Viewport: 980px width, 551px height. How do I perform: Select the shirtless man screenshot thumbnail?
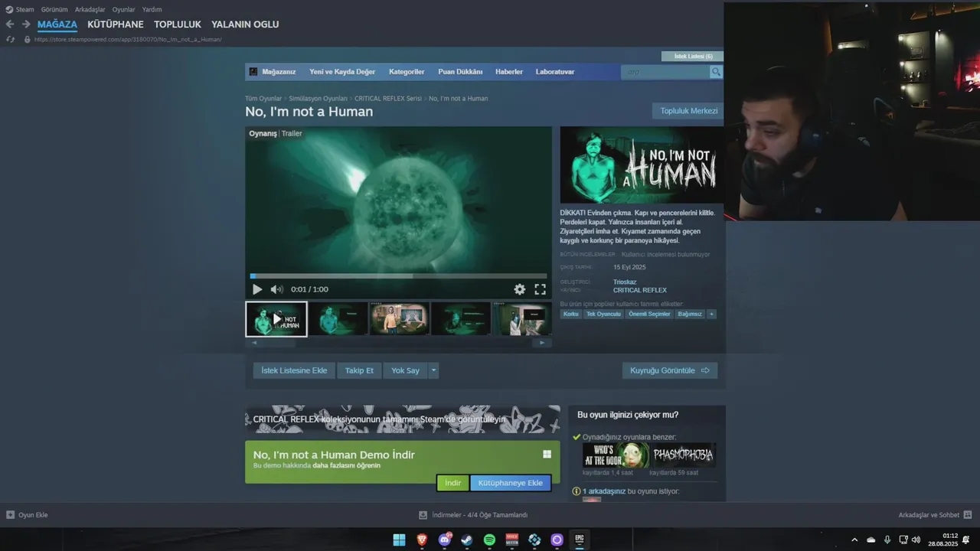[399, 319]
